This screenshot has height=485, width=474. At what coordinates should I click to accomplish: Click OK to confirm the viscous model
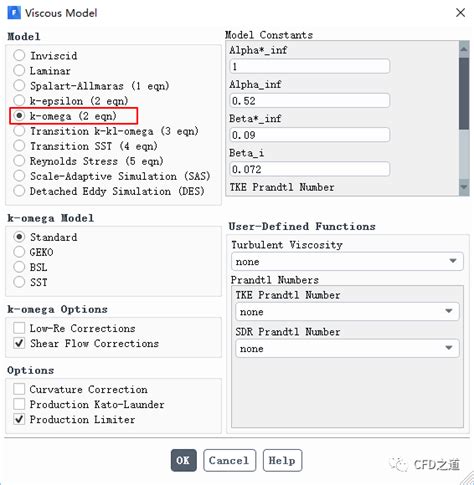point(183,460)
